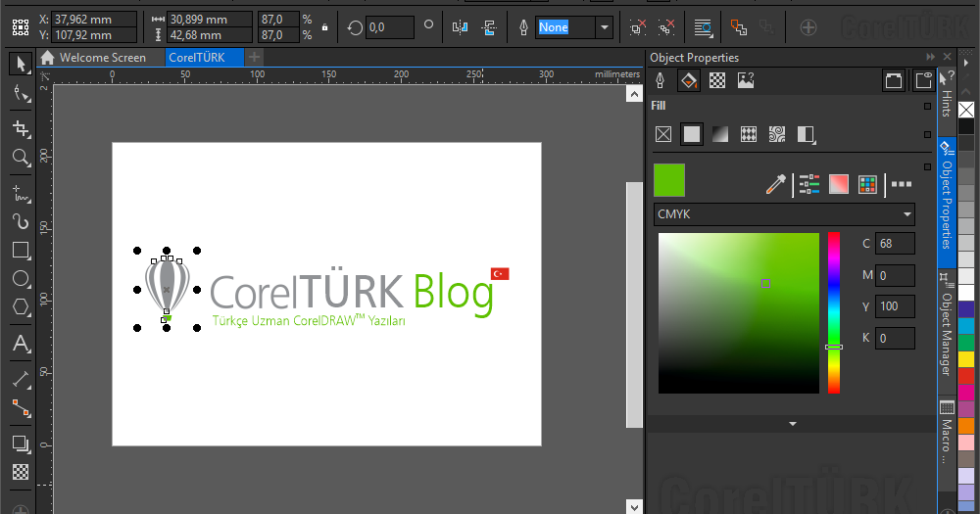The image size is (980, 514).
Task: Choose Uniform fill type
Action: (692, 134)
